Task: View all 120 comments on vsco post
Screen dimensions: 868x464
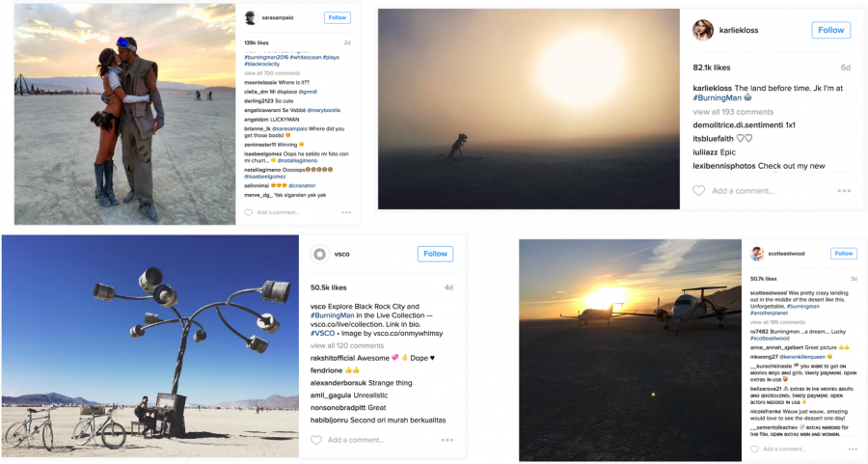Action: click(347, 345)
